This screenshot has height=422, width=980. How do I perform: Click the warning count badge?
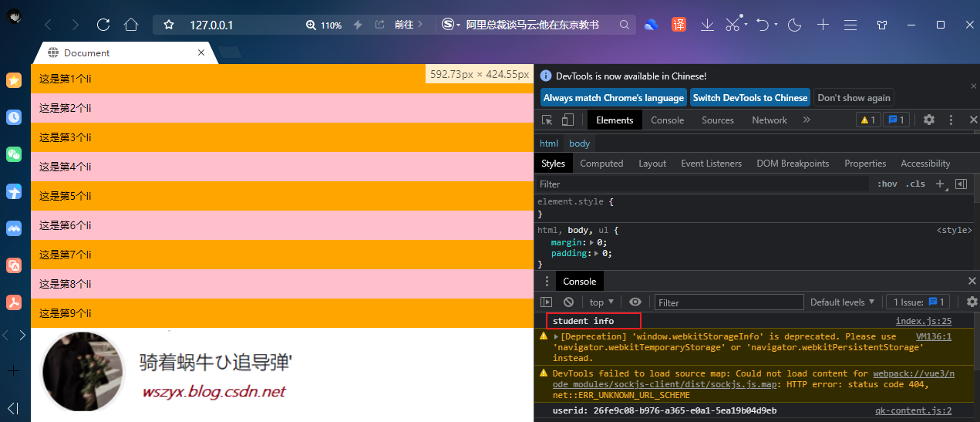point(868,120)
